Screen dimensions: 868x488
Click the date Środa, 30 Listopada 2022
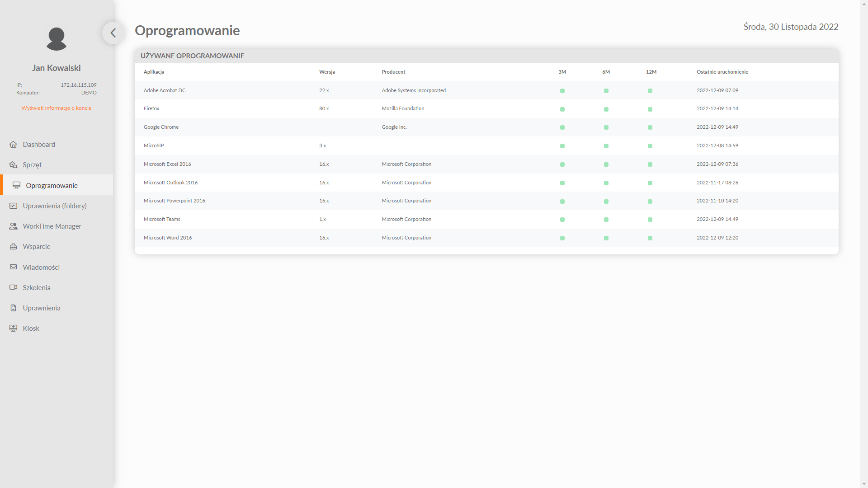[791, 27]
